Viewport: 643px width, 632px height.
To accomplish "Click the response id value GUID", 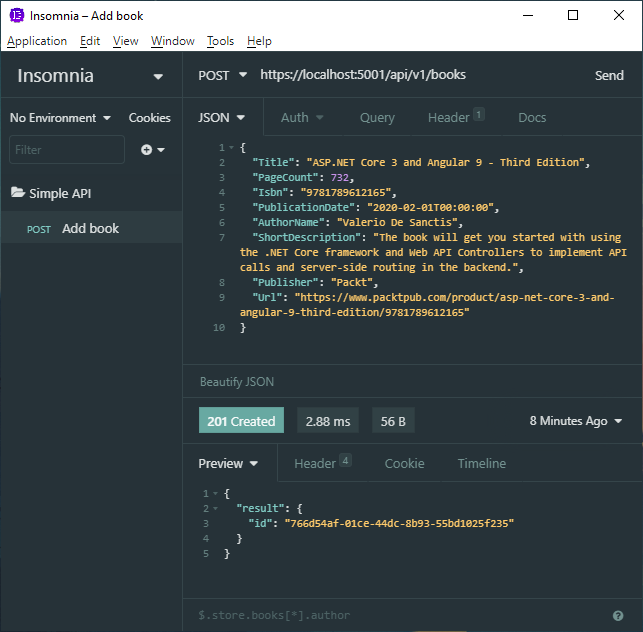I will click(399, 523).
